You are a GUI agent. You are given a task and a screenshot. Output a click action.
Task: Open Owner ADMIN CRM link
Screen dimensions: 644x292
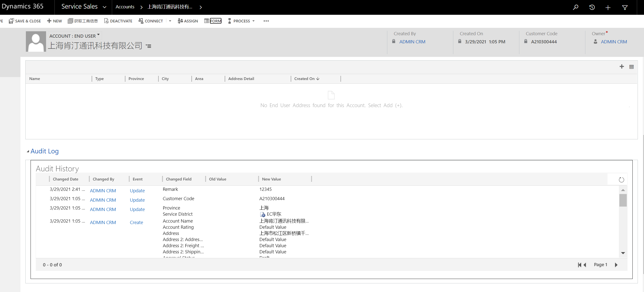[614, 42]
